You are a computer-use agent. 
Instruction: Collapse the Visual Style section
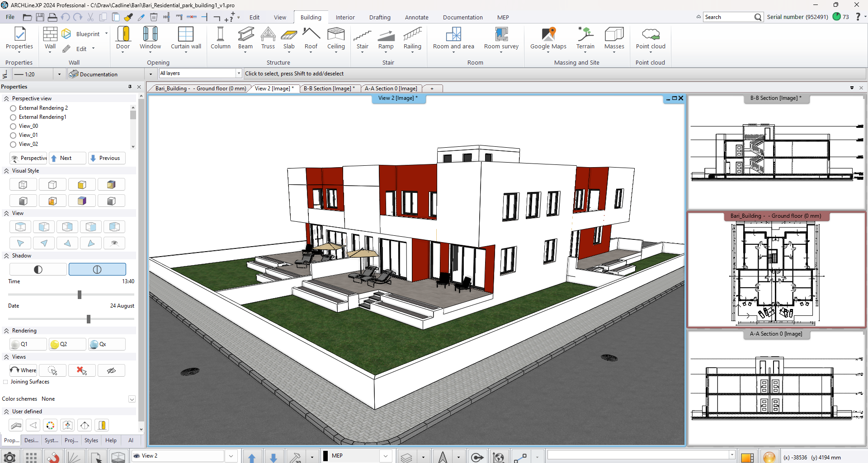[x=6, y=171]
